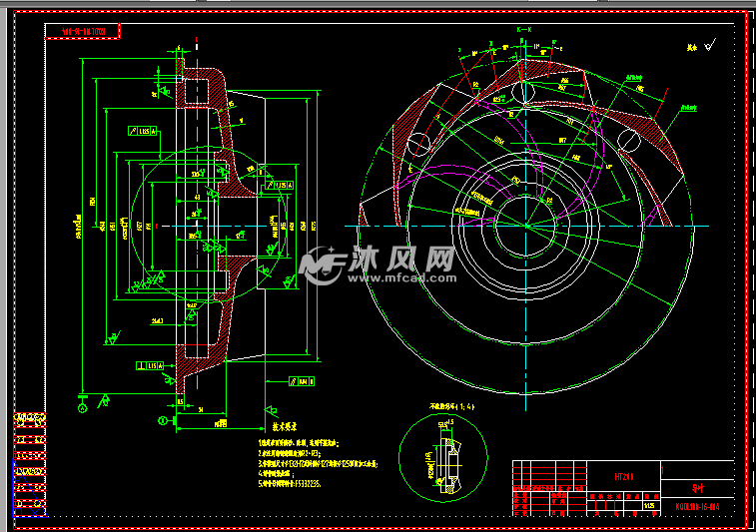The height and width of the screenshot is (532, 756).
Task: Click the 技术要求 technical requirements heading
Action: (285, 427)
